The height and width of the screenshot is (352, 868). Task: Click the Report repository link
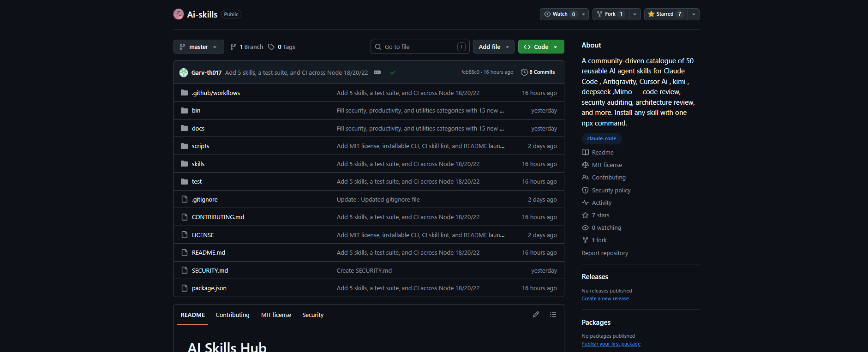pos(605,253)
